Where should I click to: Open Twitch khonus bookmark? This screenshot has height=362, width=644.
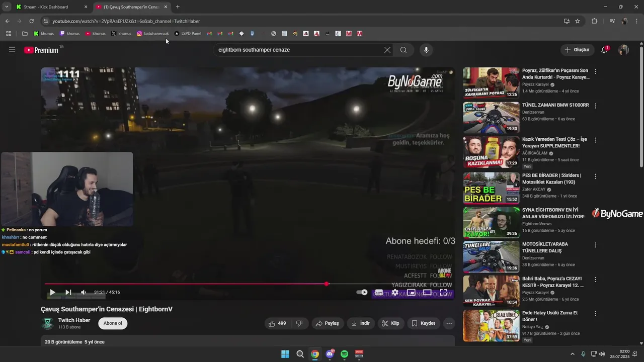(69, 34)
